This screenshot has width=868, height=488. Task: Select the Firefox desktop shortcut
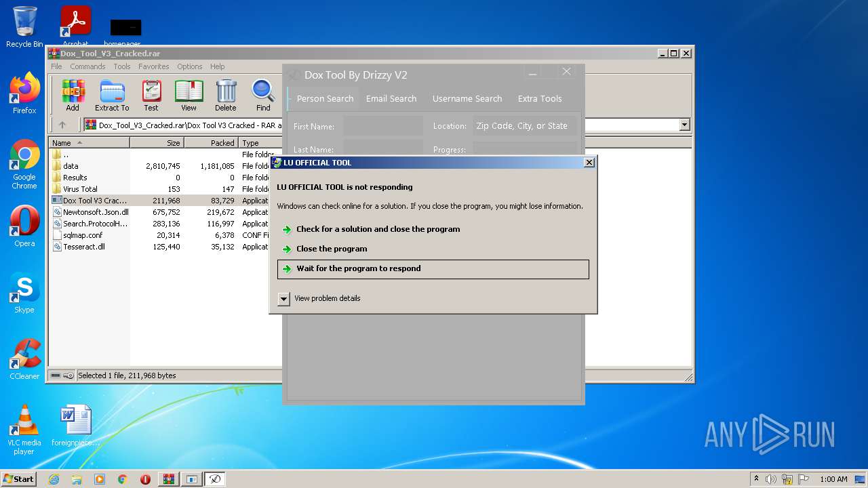coord(24,94)
